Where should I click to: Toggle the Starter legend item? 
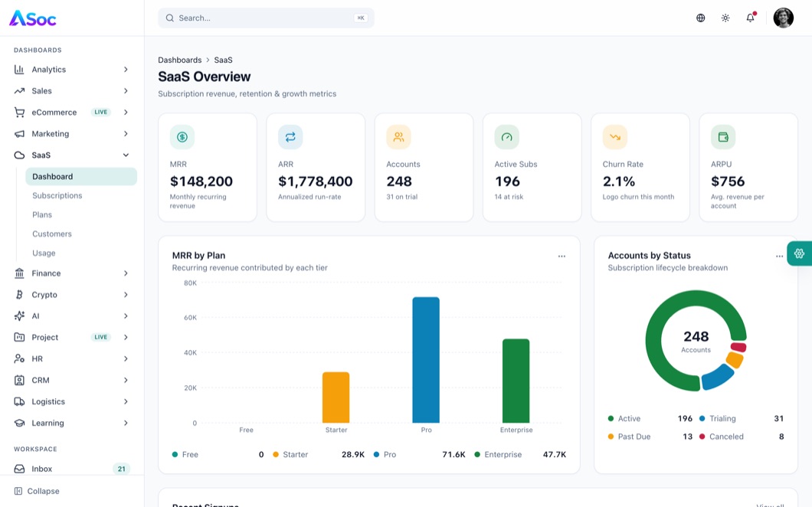(319, 455)
